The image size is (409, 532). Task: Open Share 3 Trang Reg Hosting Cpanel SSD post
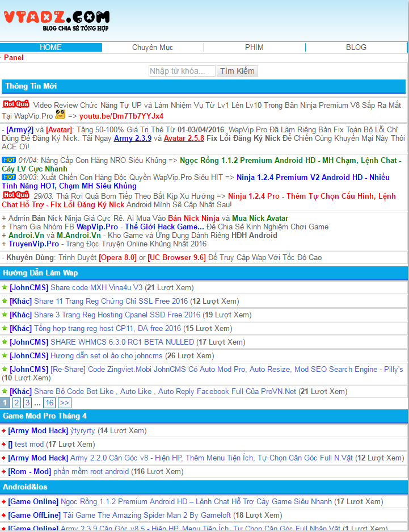coord(117,315)
